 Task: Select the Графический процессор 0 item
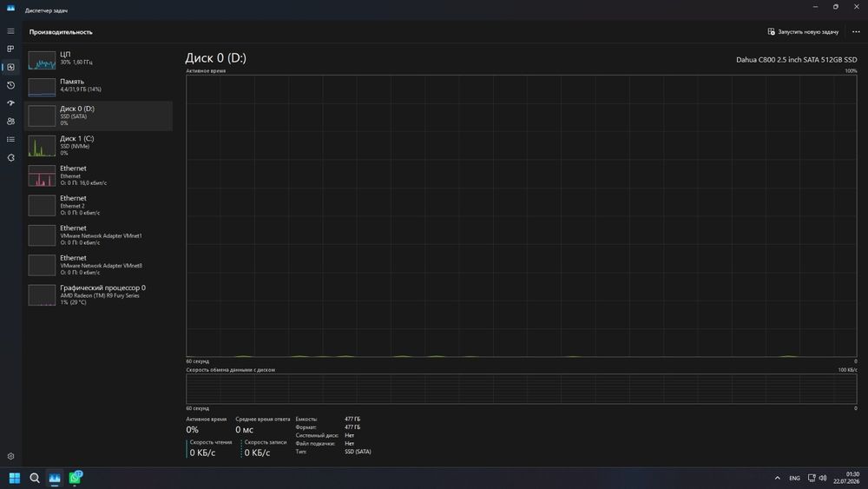(99, 295)
